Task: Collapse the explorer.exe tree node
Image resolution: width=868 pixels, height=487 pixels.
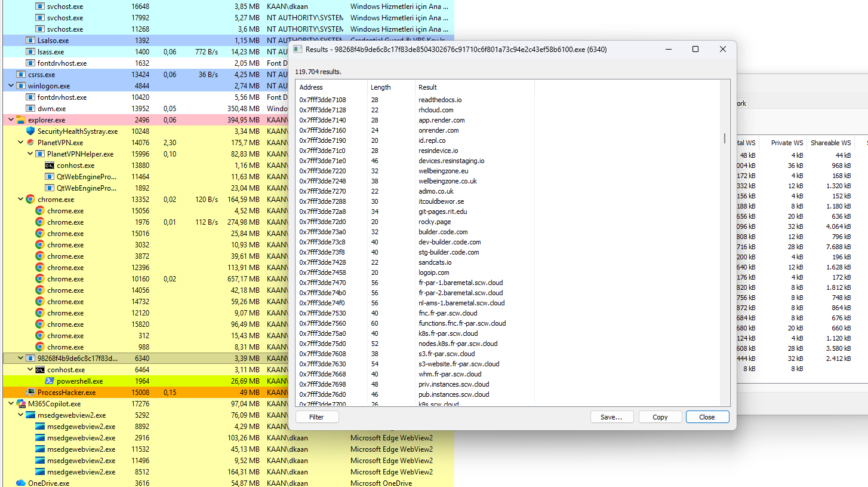Action: pos(11,120)
